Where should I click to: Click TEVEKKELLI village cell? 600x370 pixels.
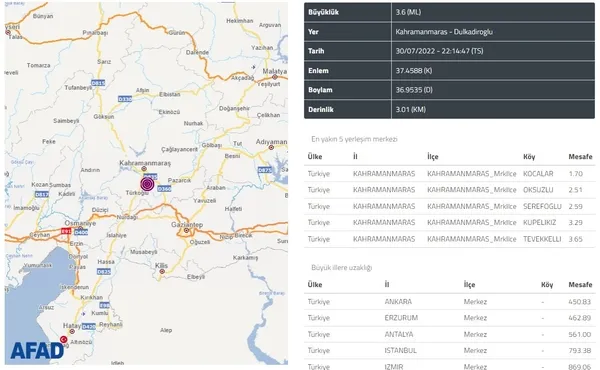(542, 239)
